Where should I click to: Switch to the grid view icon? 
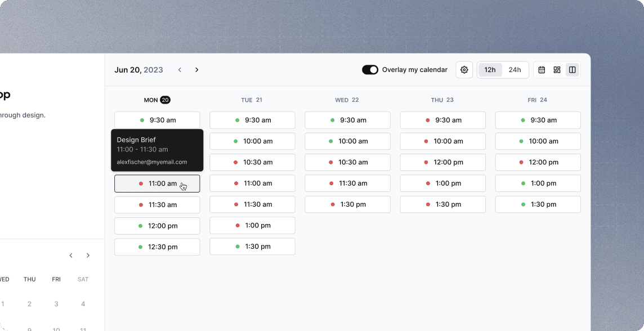[557, 70]
